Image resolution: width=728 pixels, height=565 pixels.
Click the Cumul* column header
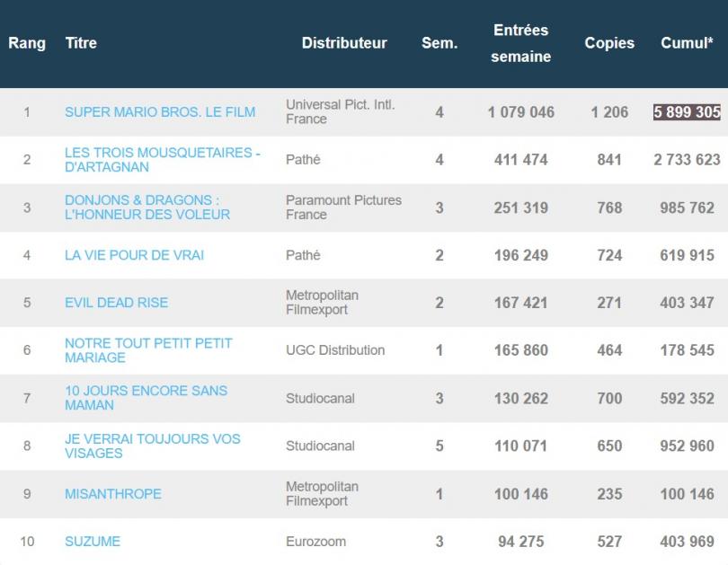click(687, 43)
